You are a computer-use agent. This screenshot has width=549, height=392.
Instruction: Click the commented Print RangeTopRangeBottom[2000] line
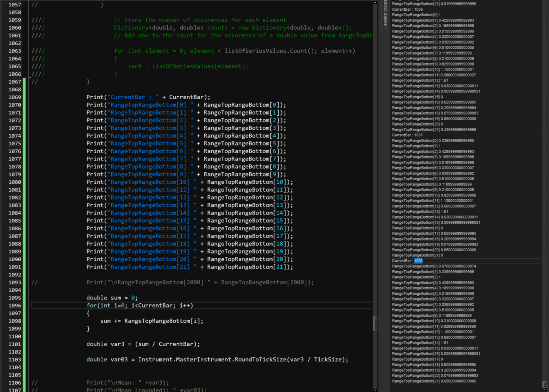tap(200, 282)
